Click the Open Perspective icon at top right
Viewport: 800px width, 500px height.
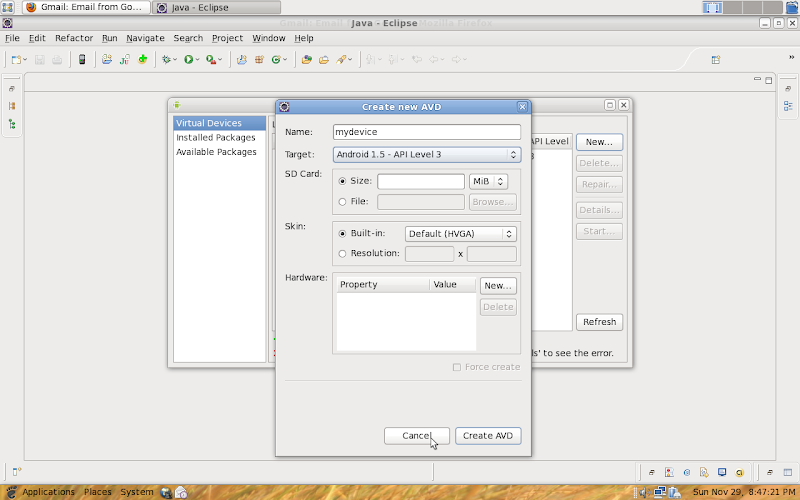coord(716,60)
